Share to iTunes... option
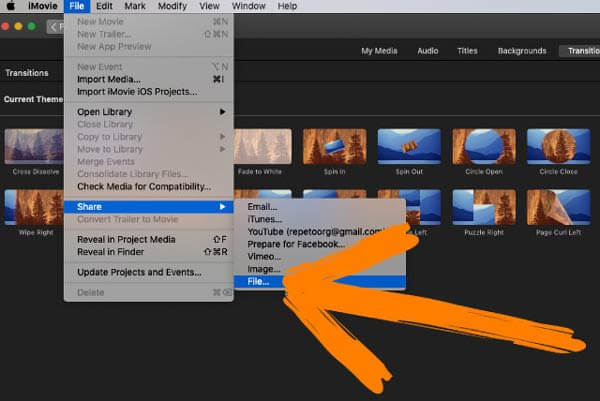The image size is (600, 401). [x=320, y=219]
